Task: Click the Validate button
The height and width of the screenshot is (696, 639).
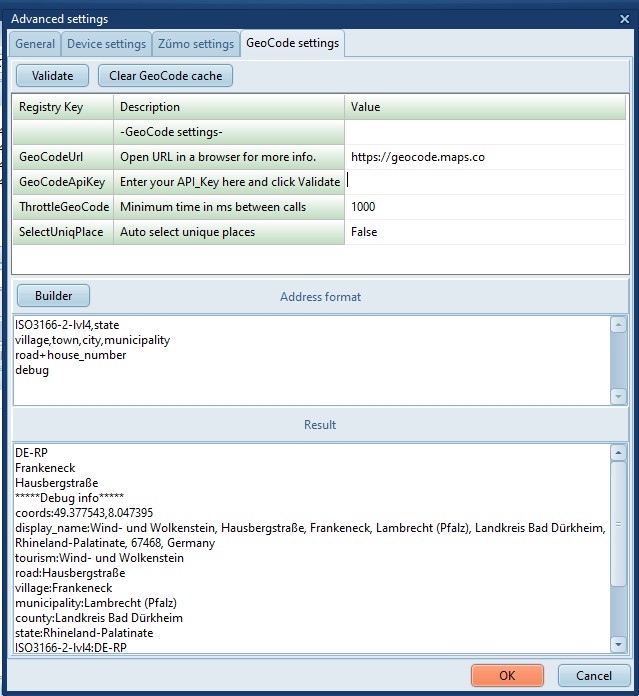Action: (52, 75)
